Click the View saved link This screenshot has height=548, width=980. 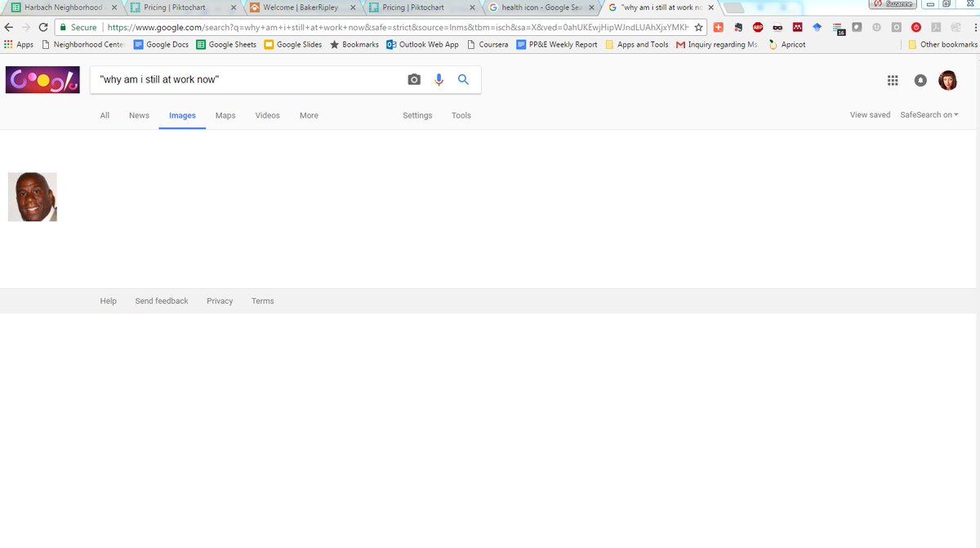[x=870, y=115]
